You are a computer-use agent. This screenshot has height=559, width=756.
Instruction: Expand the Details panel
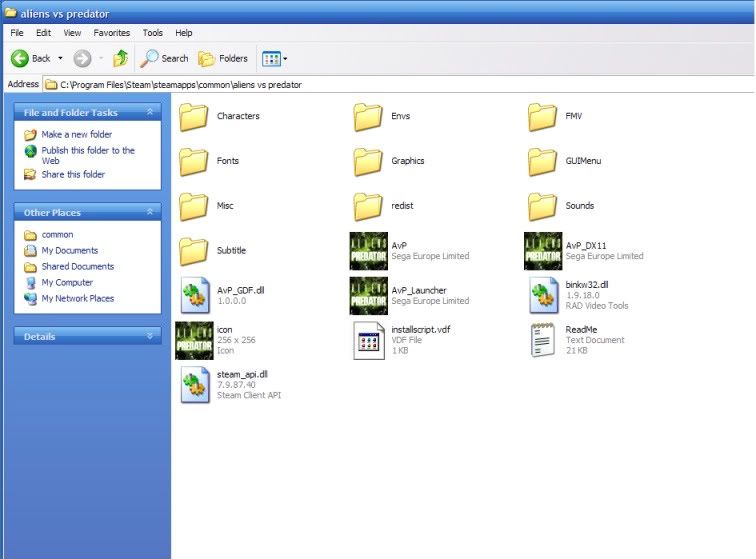(150, 336)
